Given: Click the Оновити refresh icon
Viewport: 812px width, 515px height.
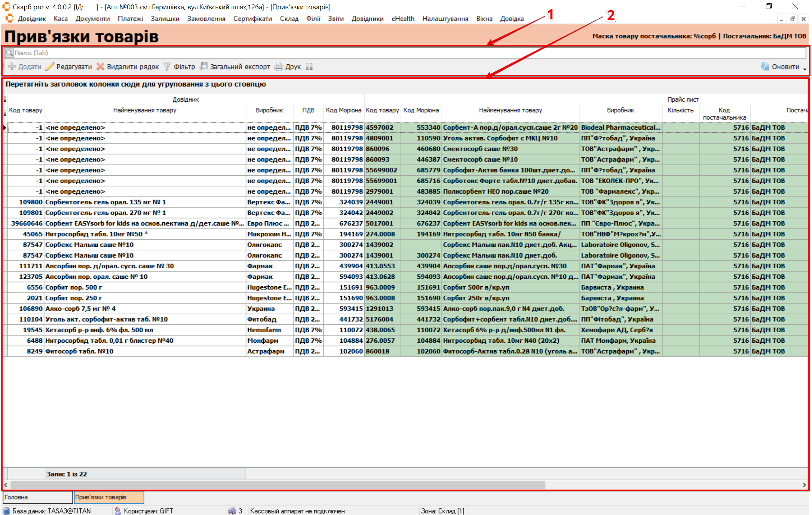Looking at the screenshot, I should tap(765, 67).
